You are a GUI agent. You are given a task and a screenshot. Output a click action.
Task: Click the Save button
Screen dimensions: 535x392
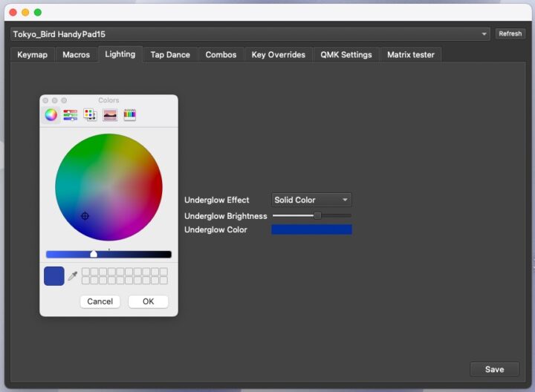[494, 369]
